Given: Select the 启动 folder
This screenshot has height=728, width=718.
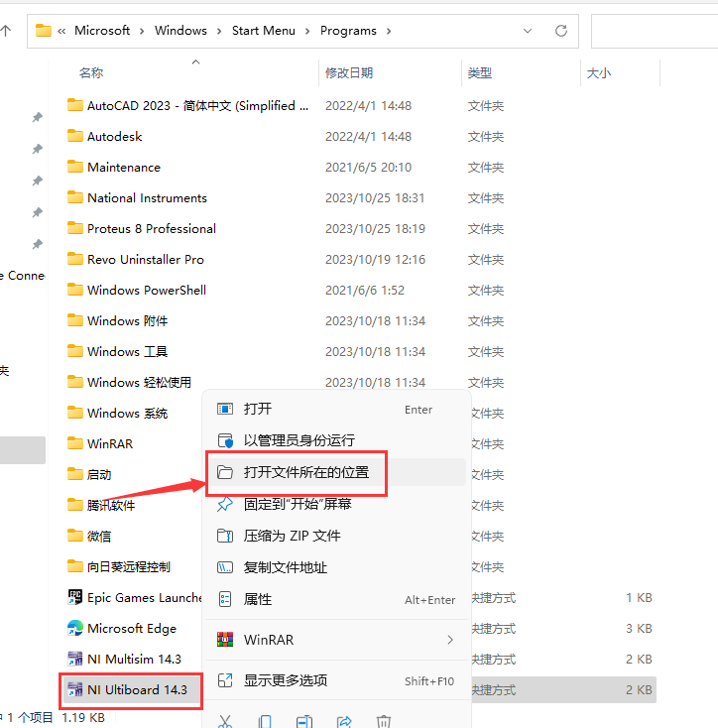Looking at the screenshot, I should (x=89, y=474).
